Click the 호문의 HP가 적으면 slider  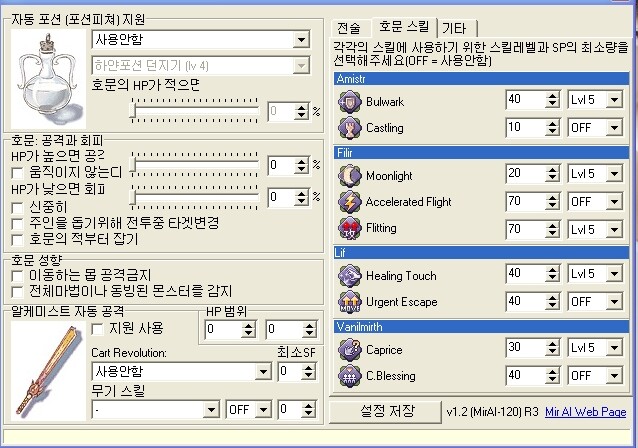[x=195, y=111]
